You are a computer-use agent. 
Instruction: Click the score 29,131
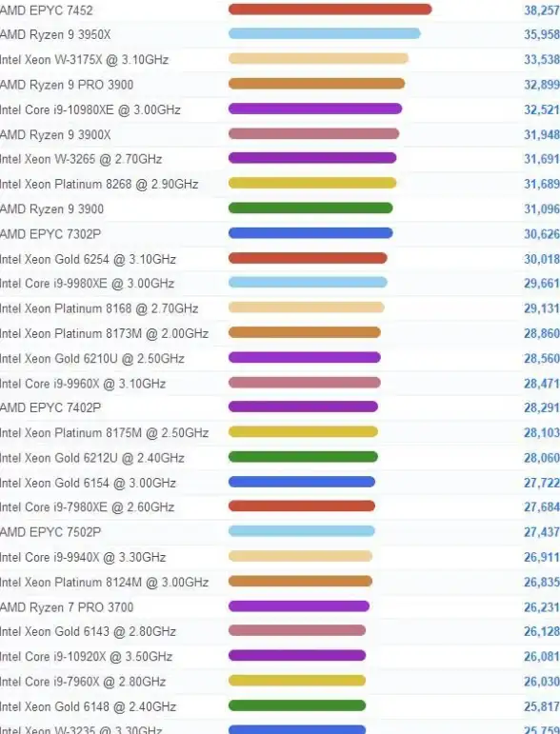pyautogui.click(x=542, y=308)
